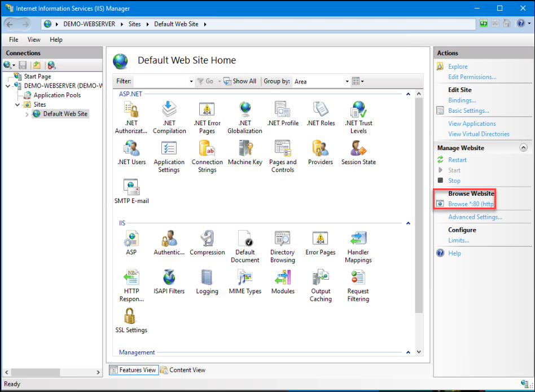
Task: Open the Filter dropdown arrow
Action: [x=191, y=81]
